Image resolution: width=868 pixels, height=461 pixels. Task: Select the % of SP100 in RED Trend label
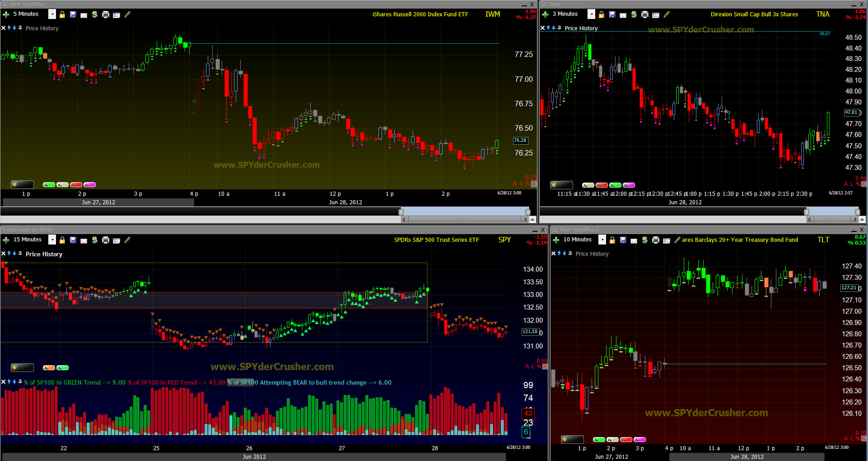pos(177,382)
